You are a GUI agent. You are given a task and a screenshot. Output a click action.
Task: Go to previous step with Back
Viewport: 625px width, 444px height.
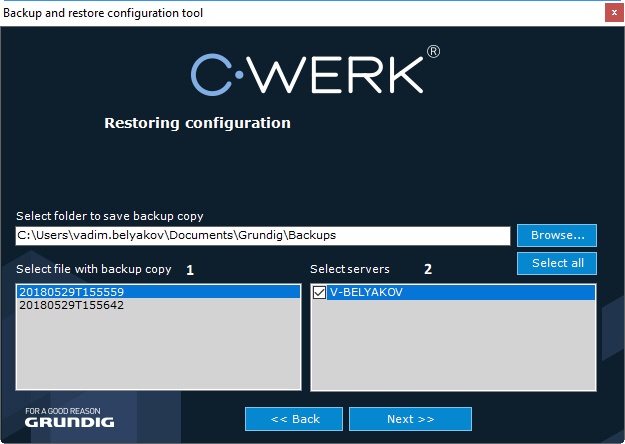tap(294, 419)
